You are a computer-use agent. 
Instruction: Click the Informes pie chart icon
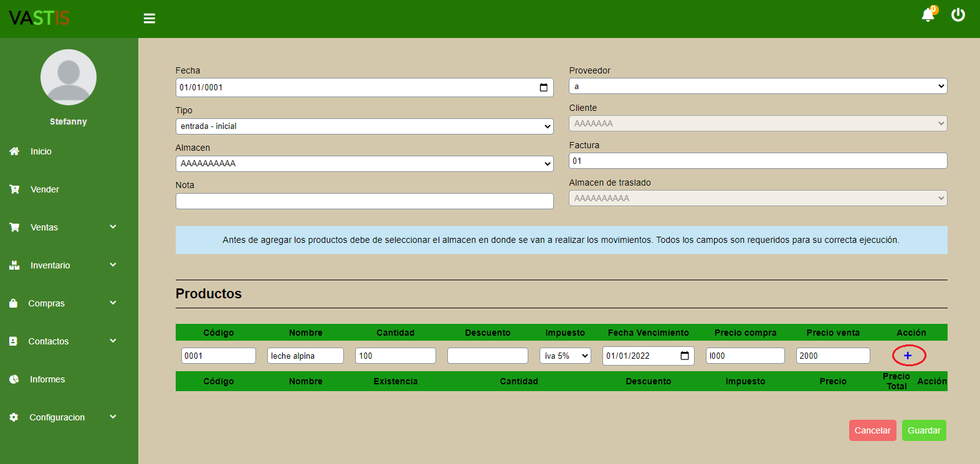coord(14,379)
